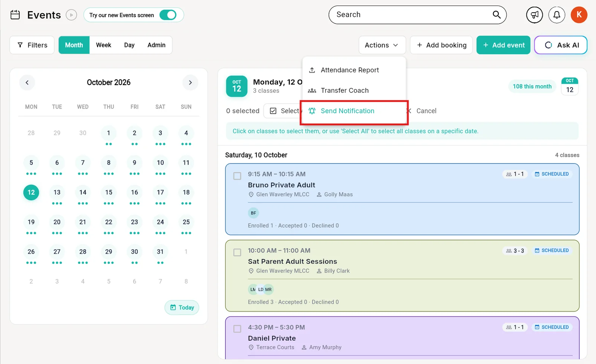Toggle off the new Events screen switch
The width and height of the screenshot is (596, 364).
(x=168, y=15)
